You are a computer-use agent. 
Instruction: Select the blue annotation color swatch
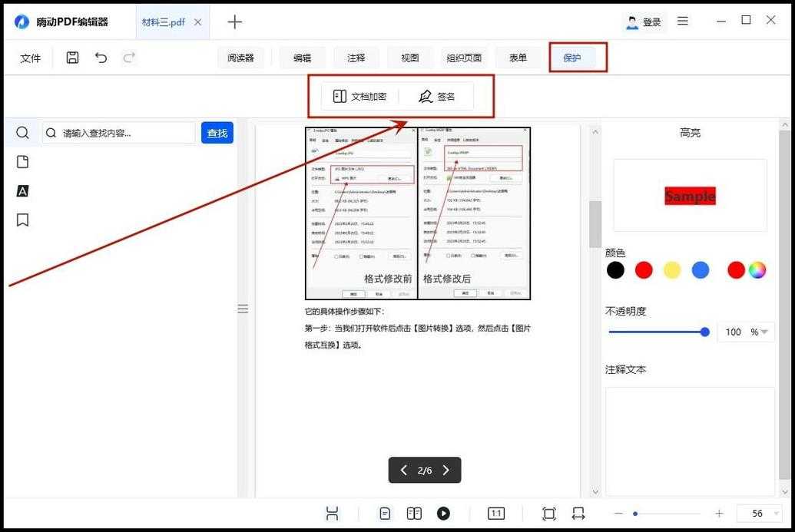point(700,269)
